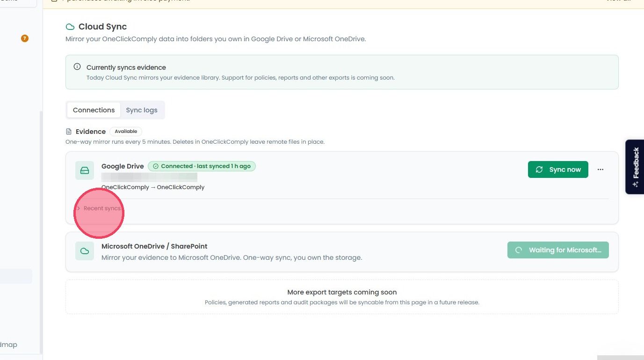Viewport: 644px width, 360px height.
Task: Click the Available badge beside Evidence
Action: click(126, 132)
